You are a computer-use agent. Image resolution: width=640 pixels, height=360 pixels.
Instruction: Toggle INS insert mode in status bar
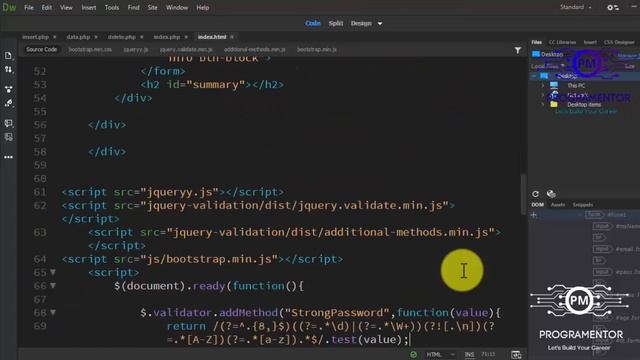470,354
